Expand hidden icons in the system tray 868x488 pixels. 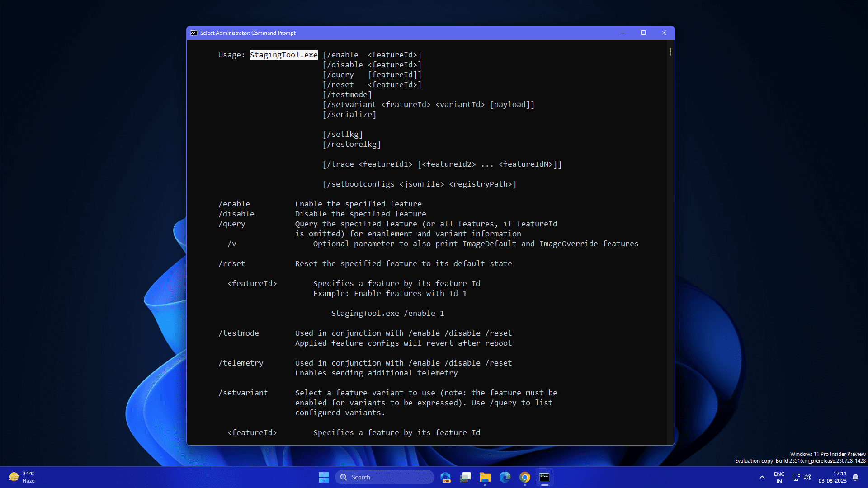click(x=762, y=477)
